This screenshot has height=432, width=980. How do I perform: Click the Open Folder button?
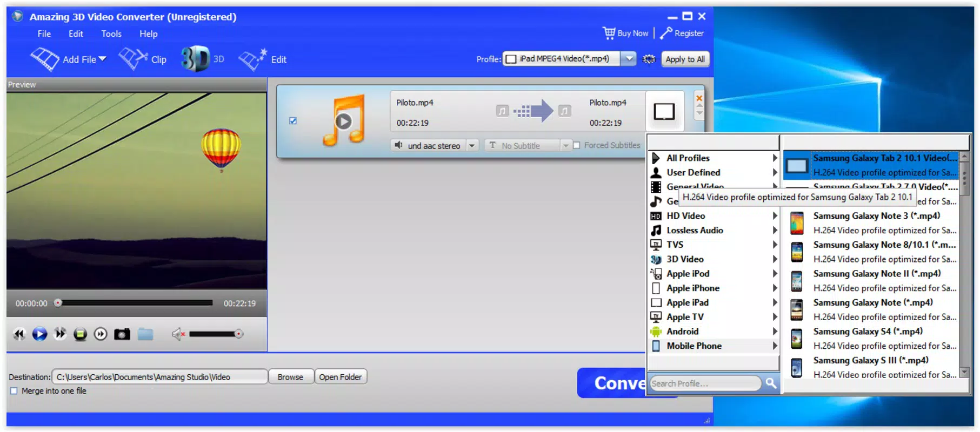(x=341, y=377)
